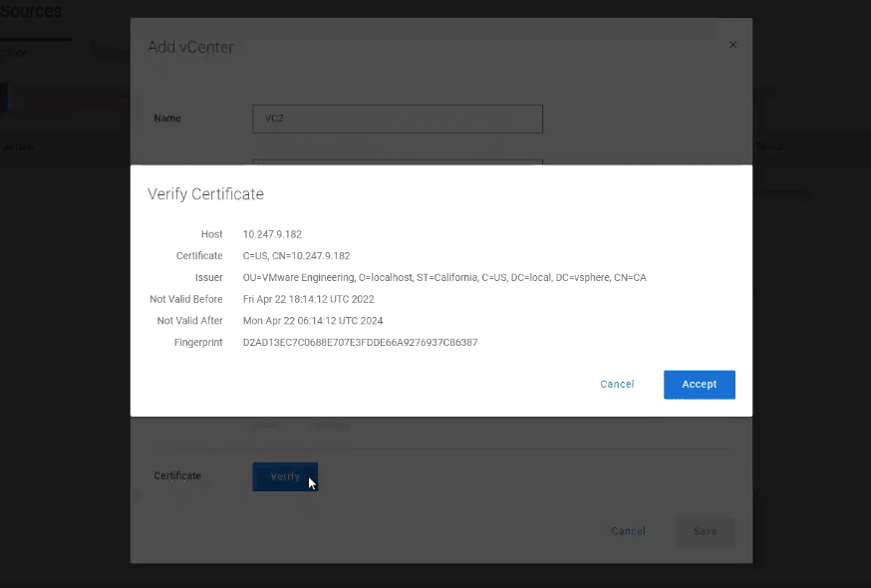This screenshot has height=588, width=871.
Task: Click the Not Valid After date Mon Apr 22
Action: (x=313, y=321)
